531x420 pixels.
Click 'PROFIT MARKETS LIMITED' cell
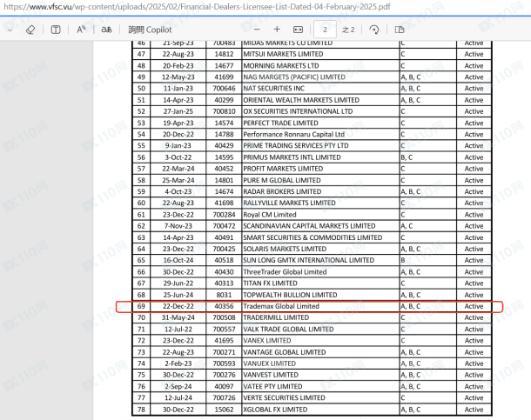point(320,169)
